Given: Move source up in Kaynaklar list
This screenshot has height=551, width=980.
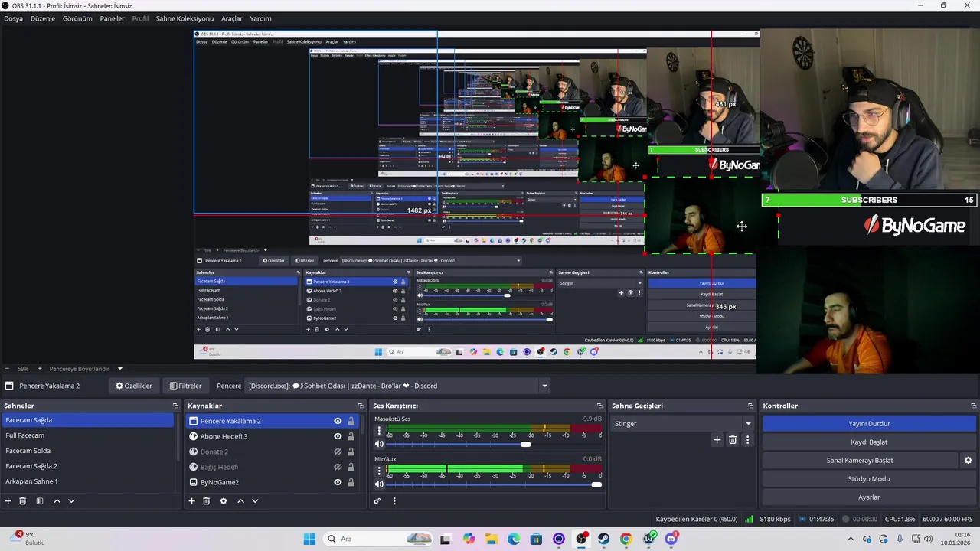Looking at the screenshot, I should (x=240, y=501).
